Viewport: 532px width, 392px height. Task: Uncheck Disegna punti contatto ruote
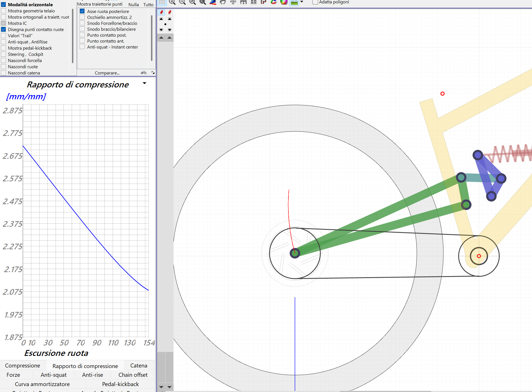(3, 29)
